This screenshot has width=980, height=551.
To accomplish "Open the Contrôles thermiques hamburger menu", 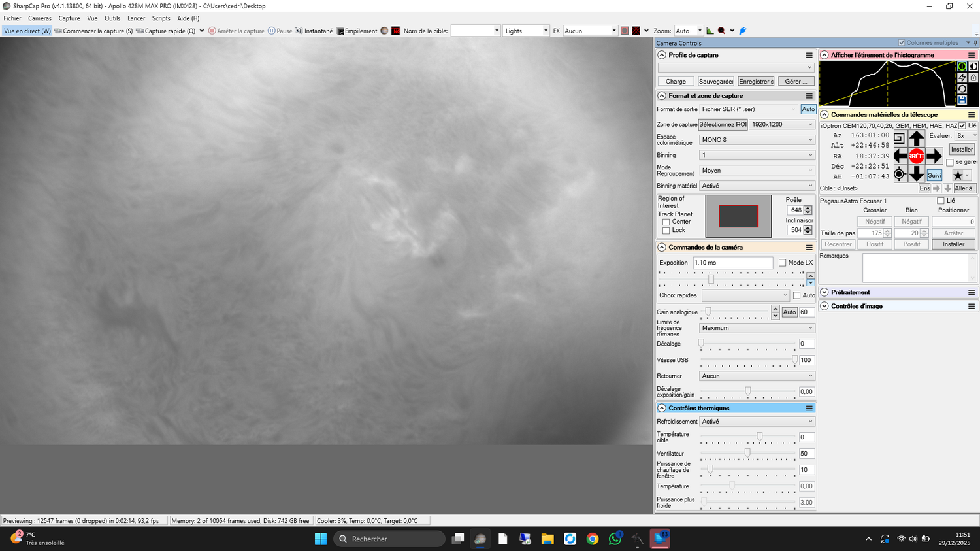I will point(809,409).
